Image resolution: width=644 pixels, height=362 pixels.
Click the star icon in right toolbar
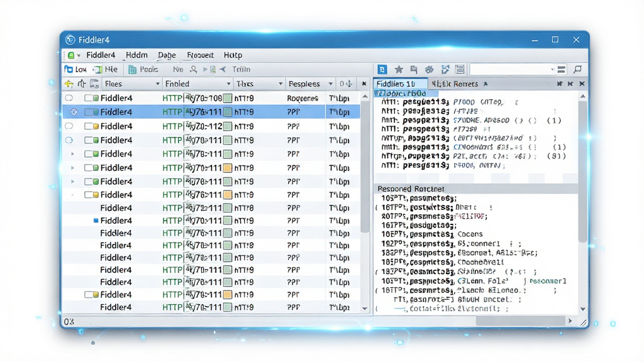[398, 69]
